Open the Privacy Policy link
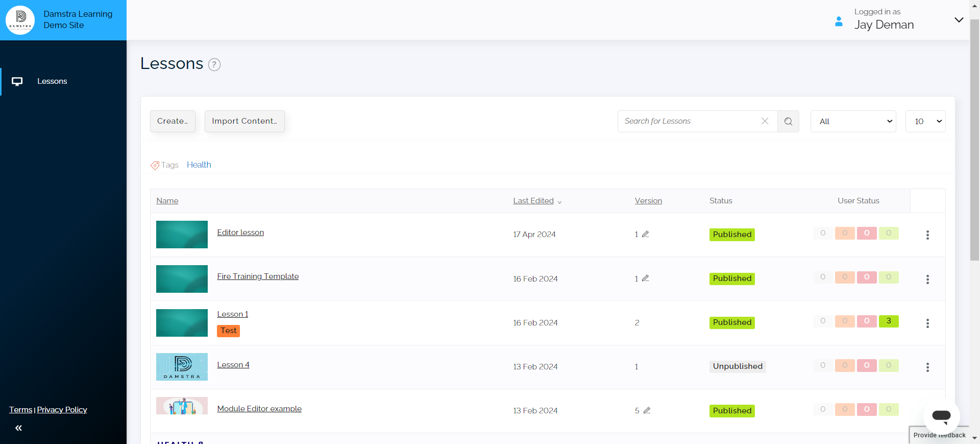 [62, 410]
